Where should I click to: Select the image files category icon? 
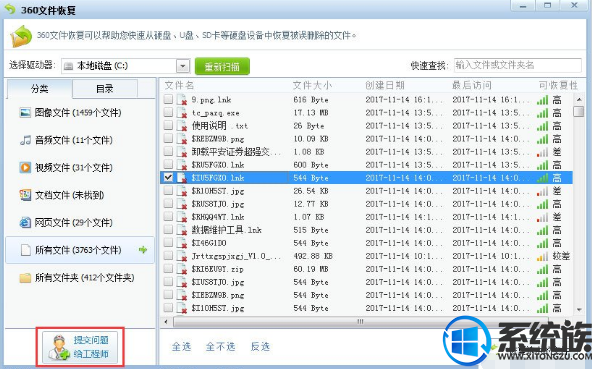coord(25,113)
